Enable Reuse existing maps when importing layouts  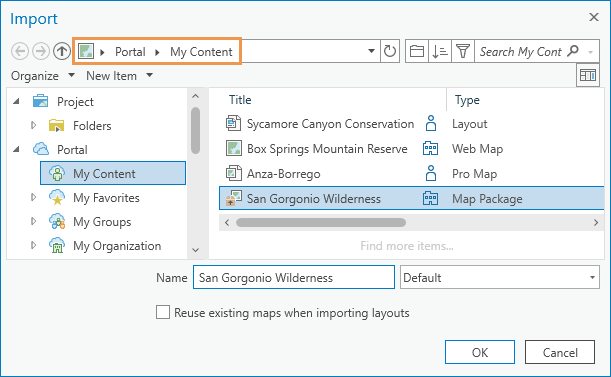(163, 312)
